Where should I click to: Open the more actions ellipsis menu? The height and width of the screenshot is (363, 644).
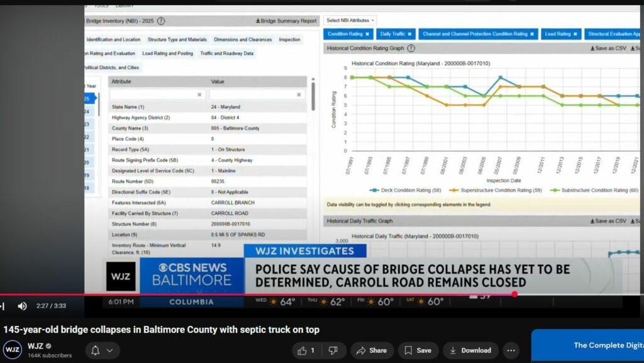(511, 350)
